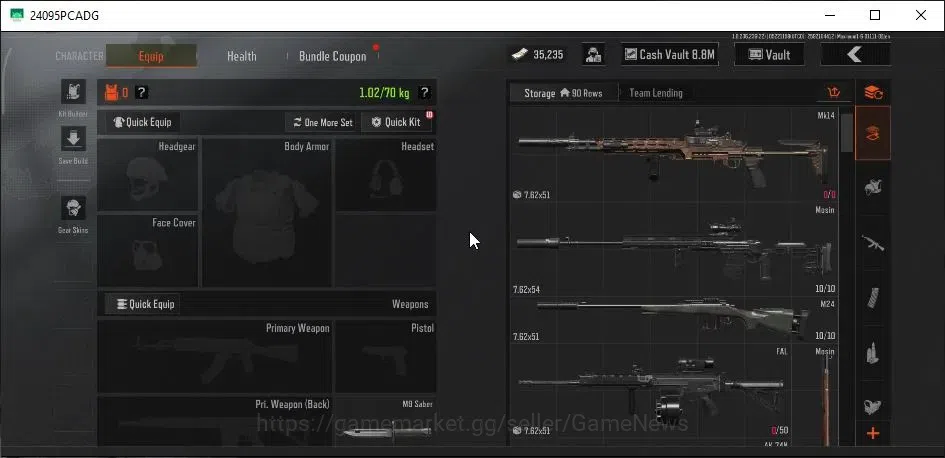Click the orange sort storage icon
This screenshot has width=945, height=458.
tap(834, 93)
